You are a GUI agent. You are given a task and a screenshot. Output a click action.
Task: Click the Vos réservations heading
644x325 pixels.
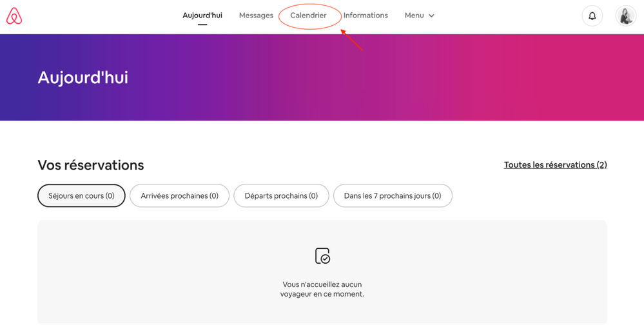coord(91,165)
